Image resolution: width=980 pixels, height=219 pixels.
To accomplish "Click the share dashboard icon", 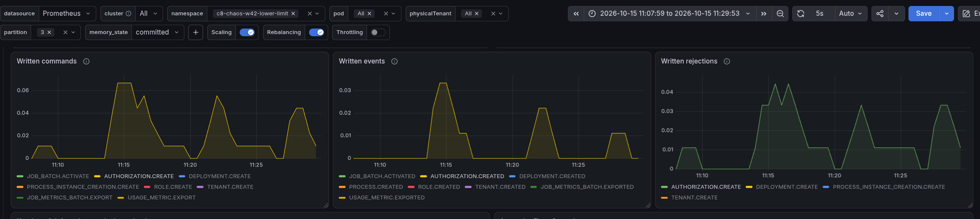I will click(880, 14).
